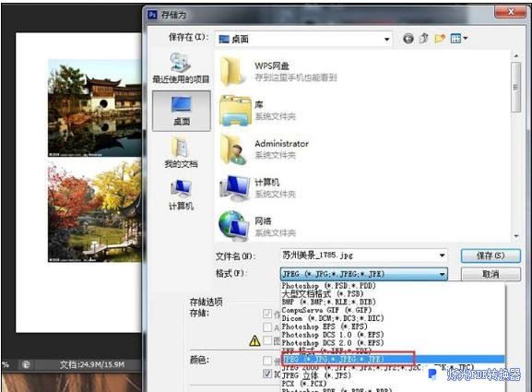Collapse the 格式 format dropdown

pyautogui.click(x=442, y=274)
